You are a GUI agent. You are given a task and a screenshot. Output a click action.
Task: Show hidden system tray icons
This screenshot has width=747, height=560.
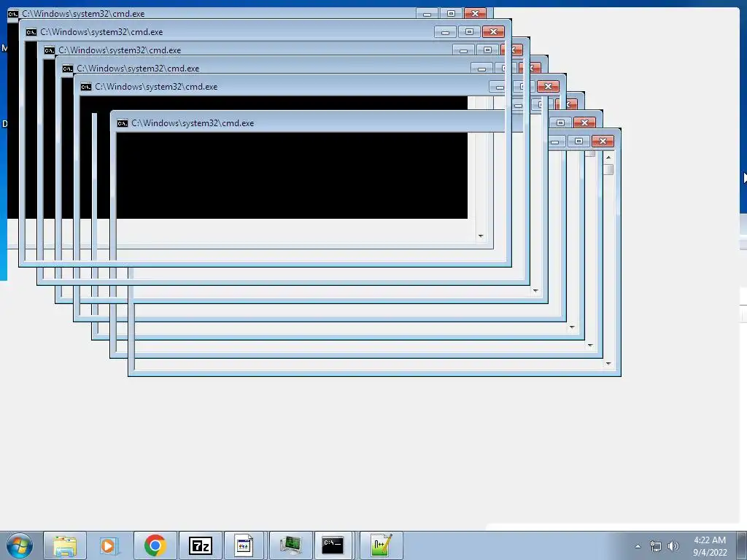[x=638, y=546]
